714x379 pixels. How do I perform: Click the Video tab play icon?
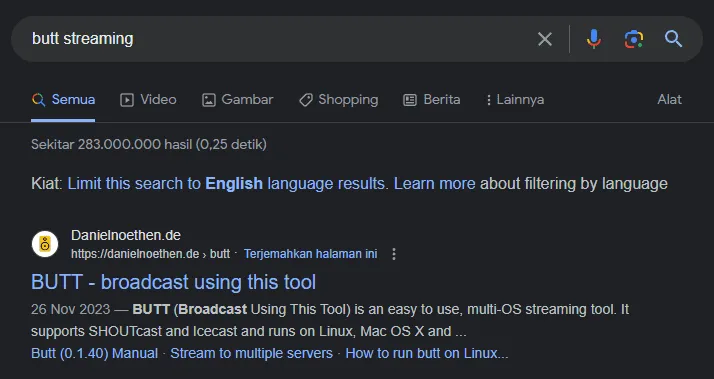[127, 100]
